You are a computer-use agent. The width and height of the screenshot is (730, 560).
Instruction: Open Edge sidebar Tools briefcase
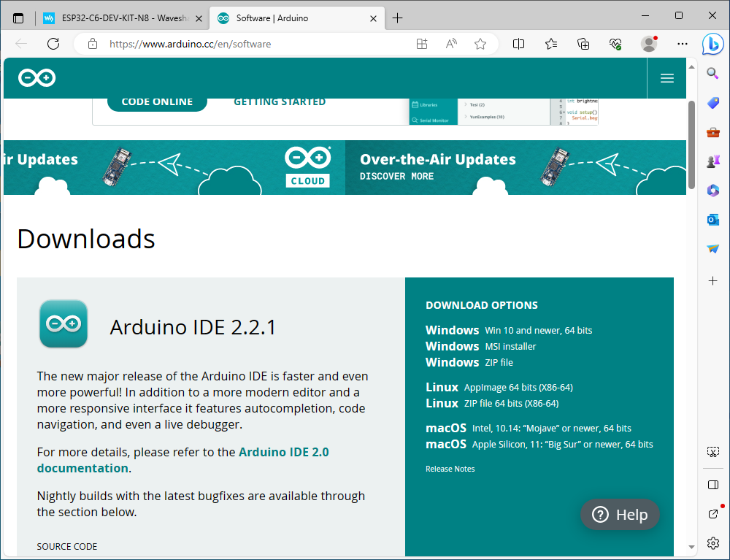pyautogui.click(x=712, y=133)
